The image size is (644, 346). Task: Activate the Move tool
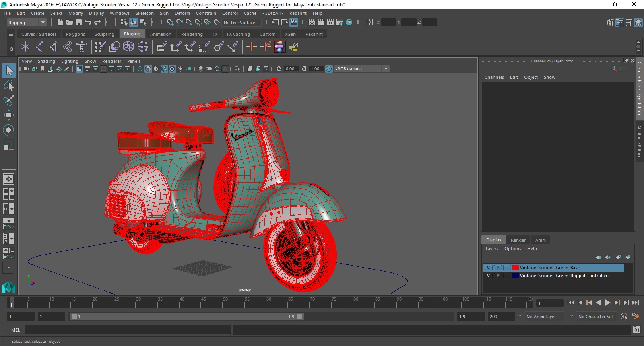(x=9, y=115)
